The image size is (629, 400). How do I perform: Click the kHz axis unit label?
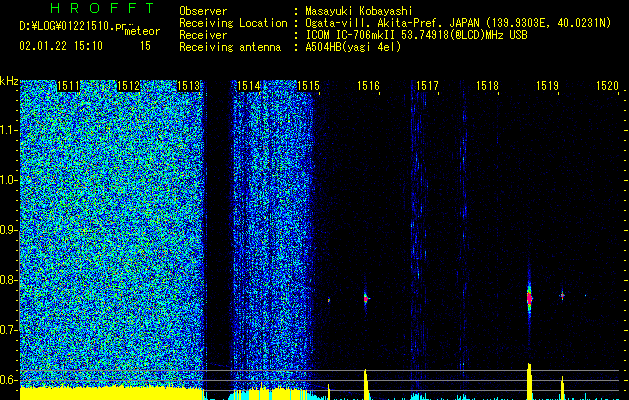pos(9,81)
